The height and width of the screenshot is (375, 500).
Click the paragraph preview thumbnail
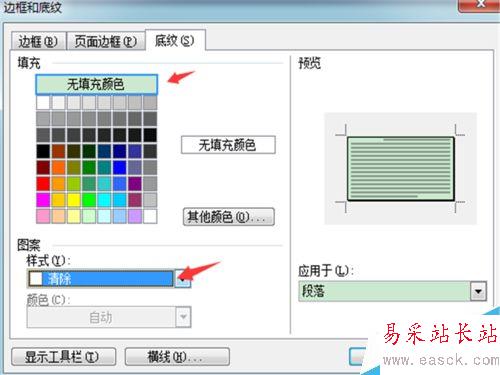tap(401, 169)
